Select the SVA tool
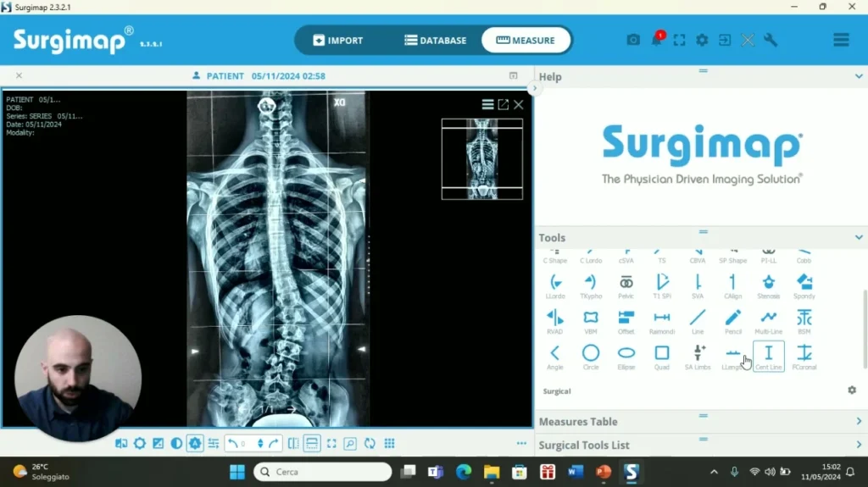The image size is (868, 487). click(698, 286)
